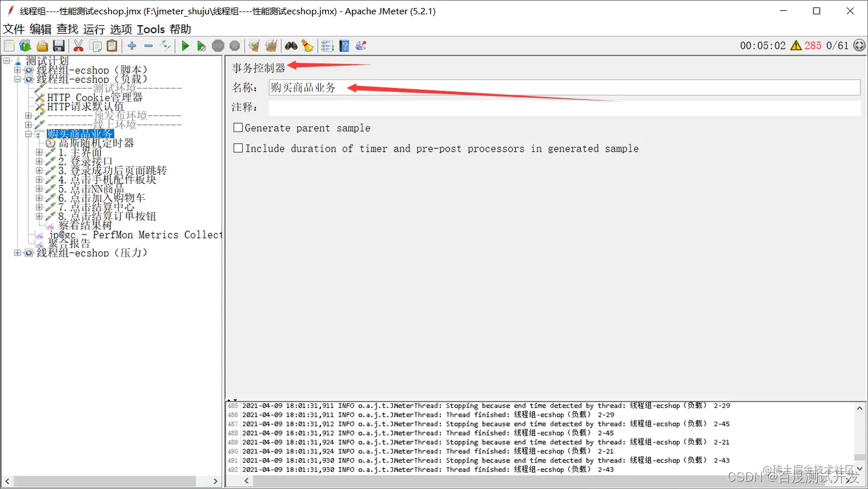Collapse the 测试计划 root node
868x489 pixels.
point(7,60)
